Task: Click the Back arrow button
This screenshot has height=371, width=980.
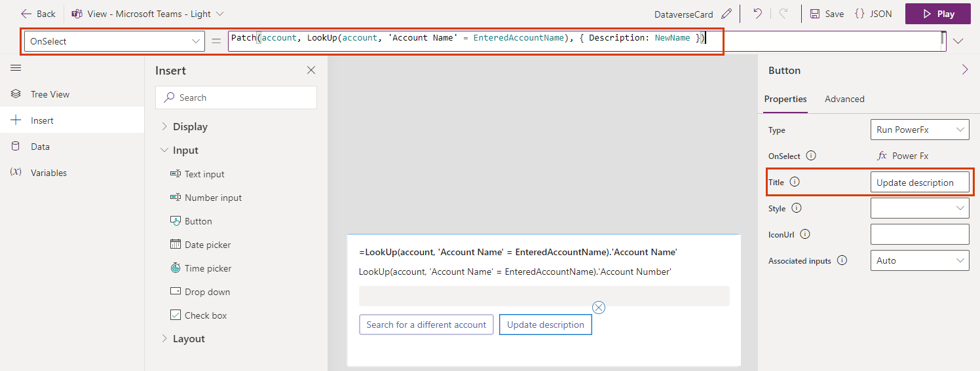Action: coord(38,14)
